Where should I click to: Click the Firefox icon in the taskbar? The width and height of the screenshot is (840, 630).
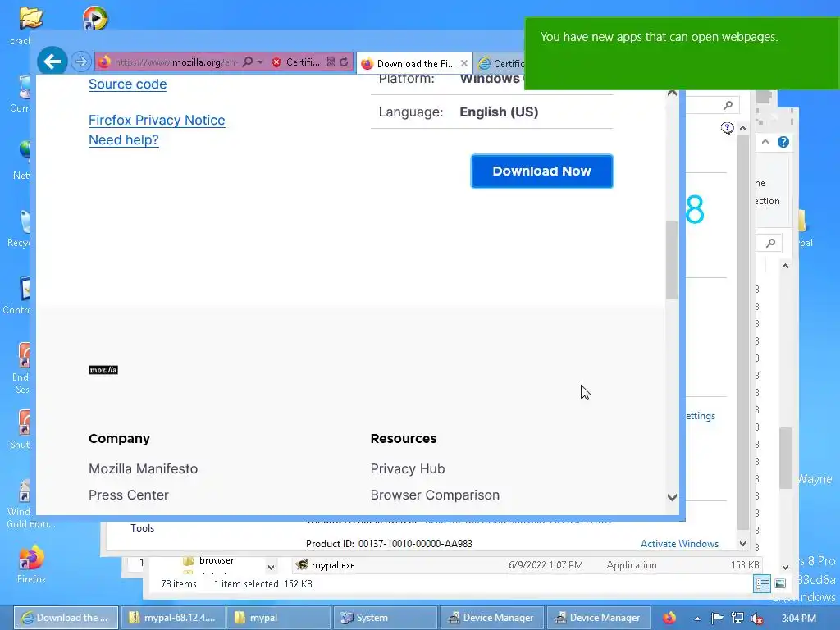[669, 619]
